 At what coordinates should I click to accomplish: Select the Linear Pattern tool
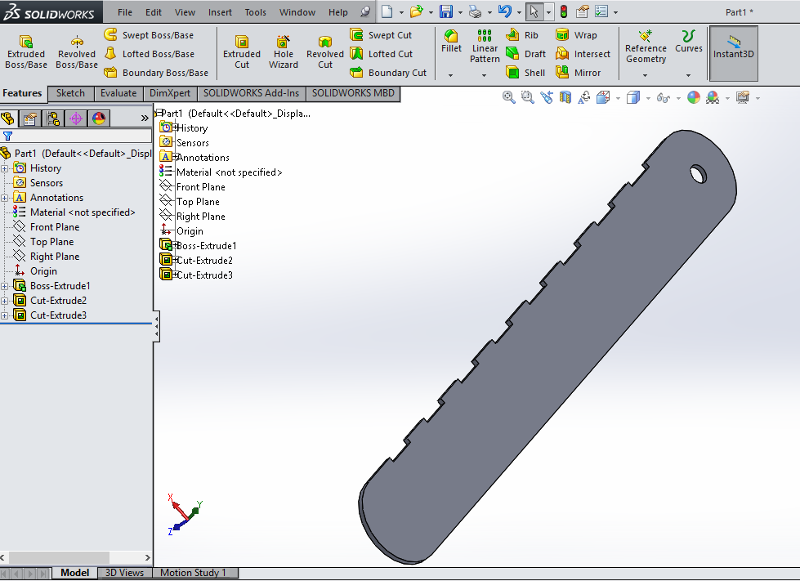click(x=485, y=46)
